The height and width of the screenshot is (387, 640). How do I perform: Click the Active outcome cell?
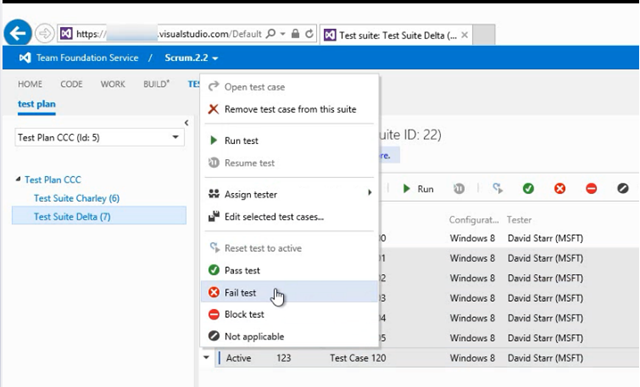click(238, 358)
